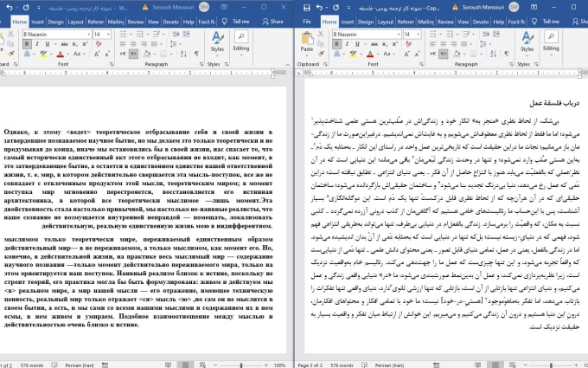The image size is (588, 368).
Task: Expand Font dialog launcher in left window
Action: [x=112, y=64]
